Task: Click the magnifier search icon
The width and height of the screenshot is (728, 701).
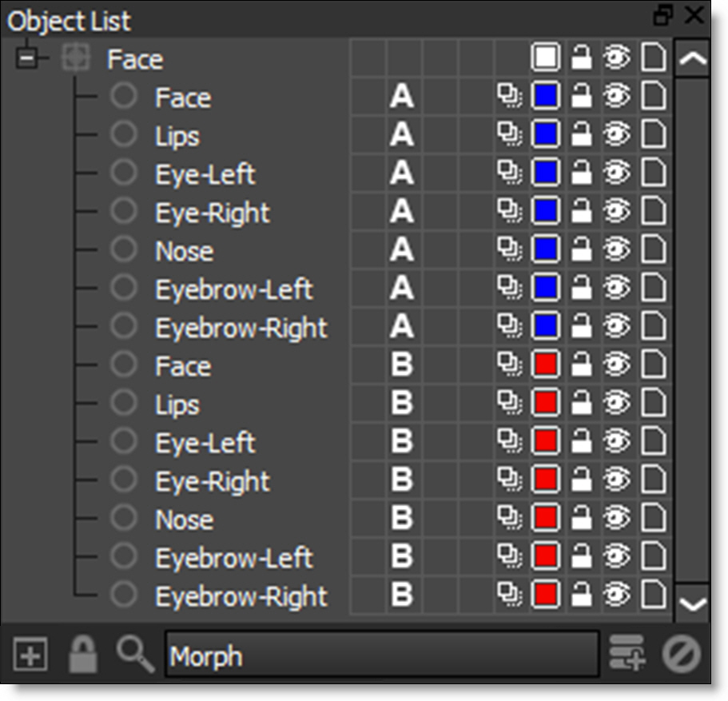Action: coord(135,655)
